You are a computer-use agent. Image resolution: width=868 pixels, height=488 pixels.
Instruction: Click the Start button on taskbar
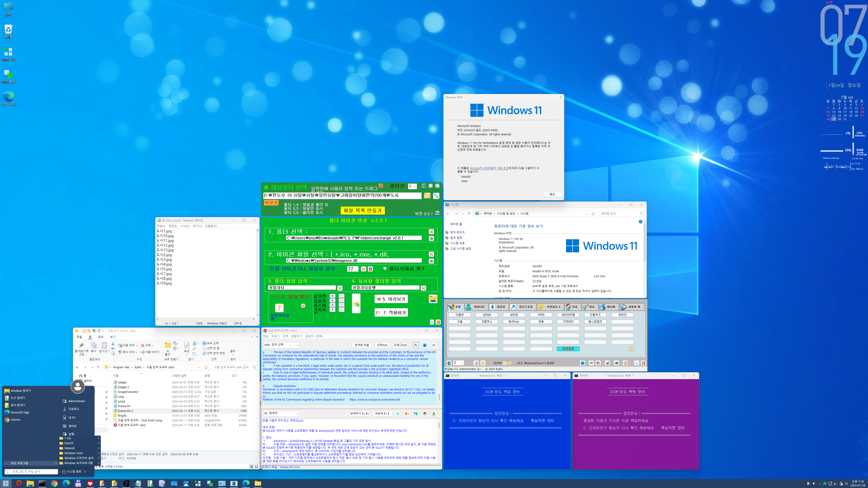coord(6,483)
